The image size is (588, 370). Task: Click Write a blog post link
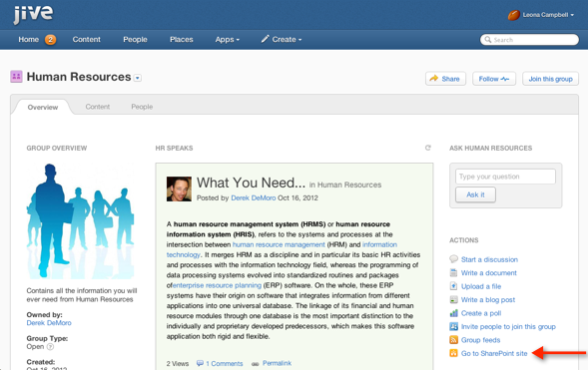(488, 300)
